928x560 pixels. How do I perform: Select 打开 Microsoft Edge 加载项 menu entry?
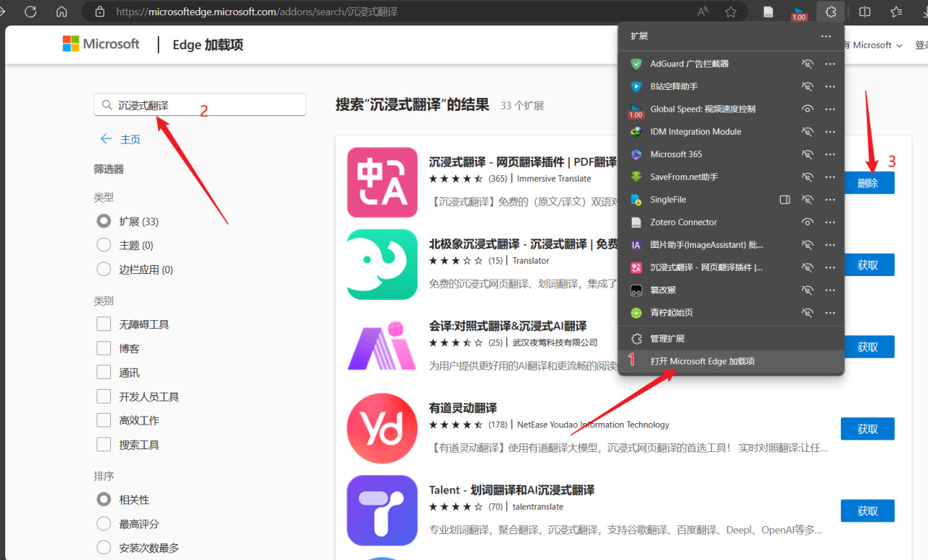(731, 361)
